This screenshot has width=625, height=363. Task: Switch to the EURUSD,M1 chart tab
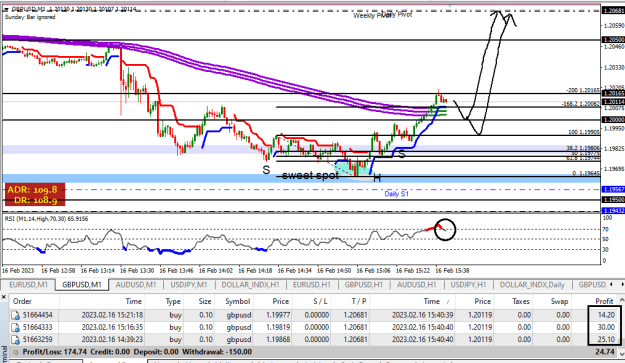28,285
